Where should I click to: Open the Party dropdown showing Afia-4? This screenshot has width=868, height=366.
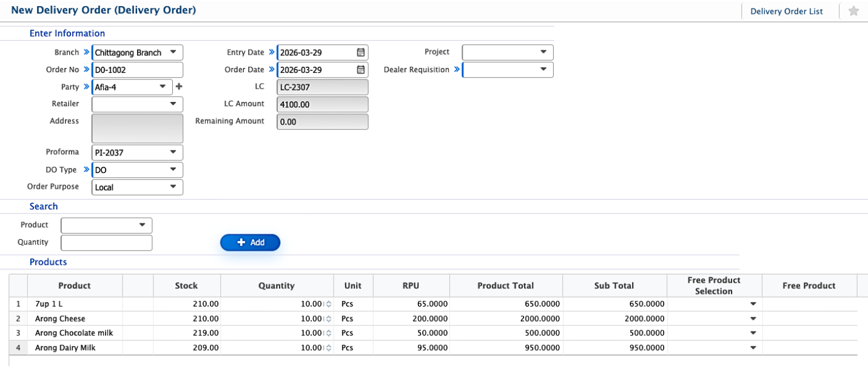163,87
